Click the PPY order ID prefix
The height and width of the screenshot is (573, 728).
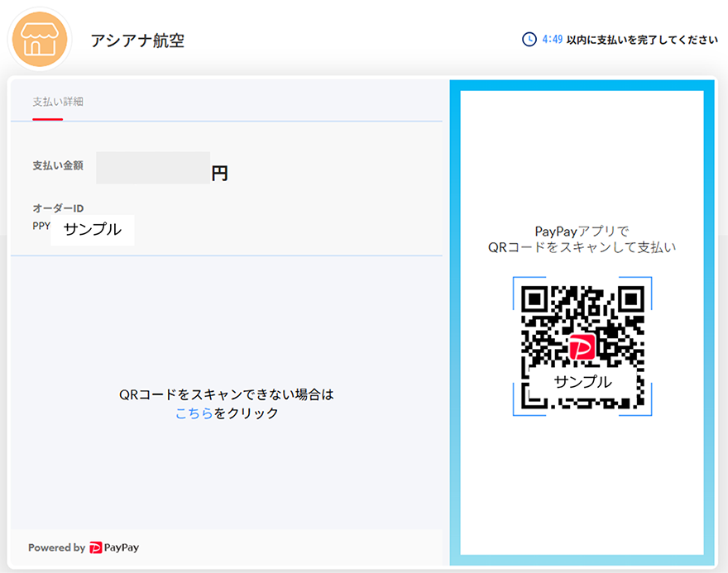pos(41,226)
